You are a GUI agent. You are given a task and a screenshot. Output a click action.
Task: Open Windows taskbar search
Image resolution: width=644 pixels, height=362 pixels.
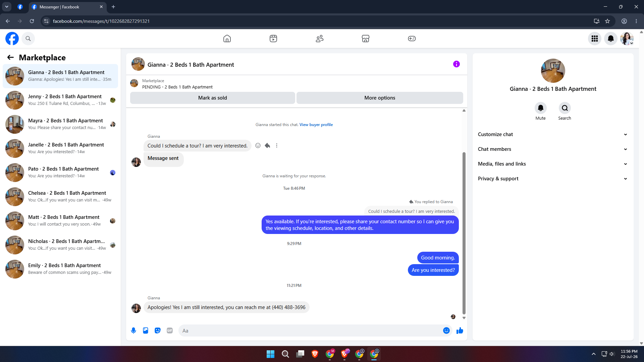point(285,354)
